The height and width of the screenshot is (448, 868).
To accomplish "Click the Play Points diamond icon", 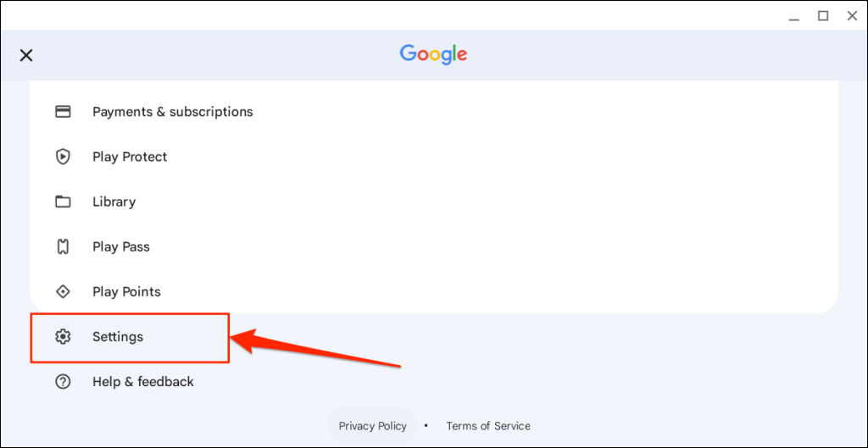I will pos(63,291).
